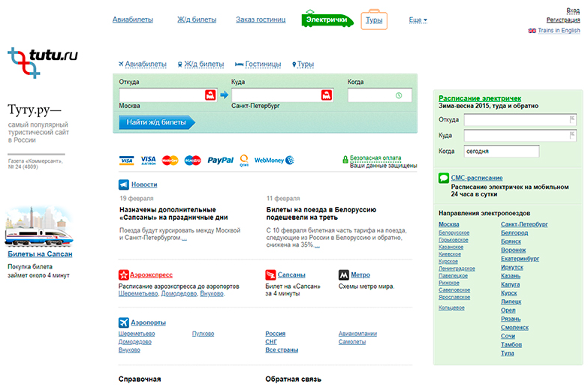Click schedule Когда field showing сегодня

coord(502,151)
